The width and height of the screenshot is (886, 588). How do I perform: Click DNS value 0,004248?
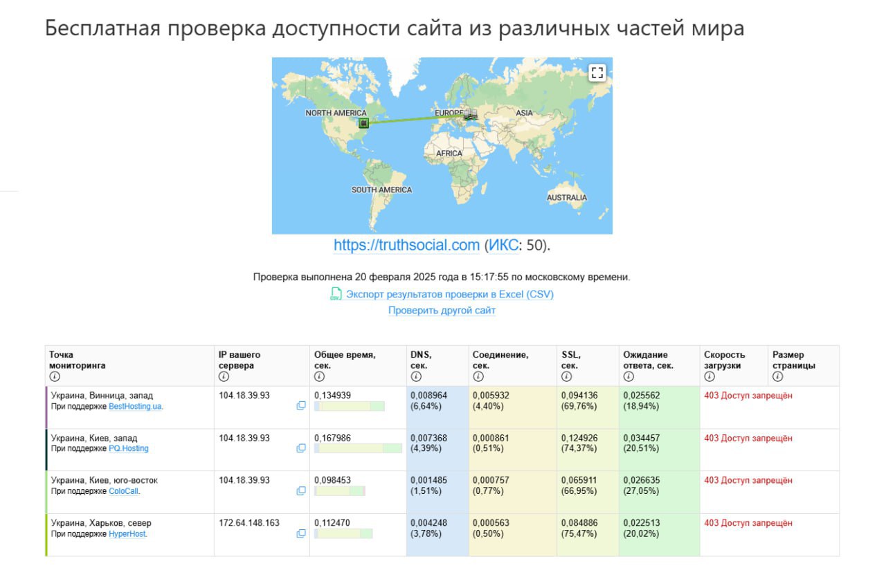coord(428,523)
